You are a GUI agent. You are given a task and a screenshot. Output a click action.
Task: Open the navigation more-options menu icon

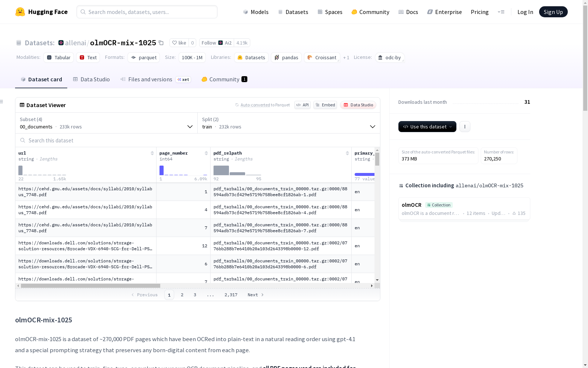pos(501,12)
